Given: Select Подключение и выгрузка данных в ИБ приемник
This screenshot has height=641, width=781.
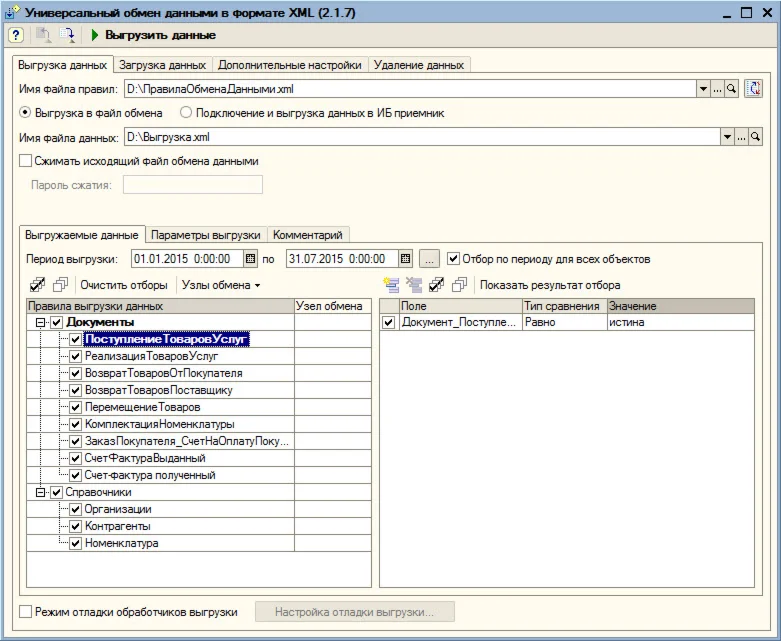Looking at the screenshot, I should pyautogui.click(x=186, y=113).
